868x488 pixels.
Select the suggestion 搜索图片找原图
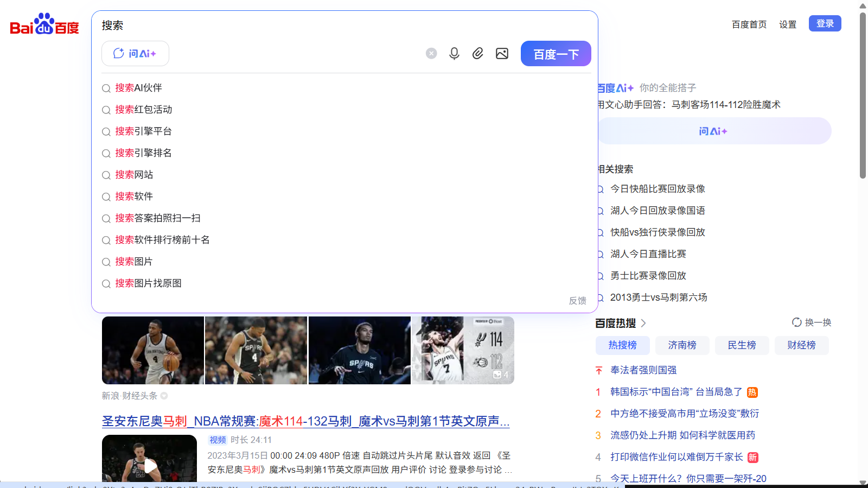(148, 283)
